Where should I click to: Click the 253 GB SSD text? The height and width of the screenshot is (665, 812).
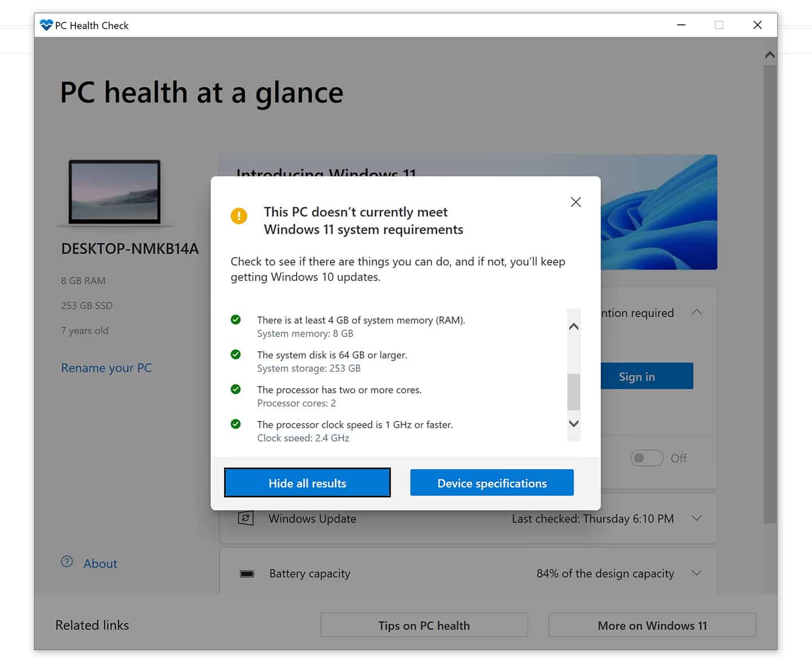coord(87,305)
